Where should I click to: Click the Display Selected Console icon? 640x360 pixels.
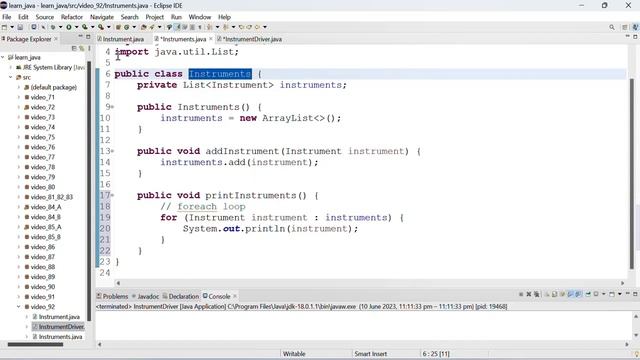[596, 294]
